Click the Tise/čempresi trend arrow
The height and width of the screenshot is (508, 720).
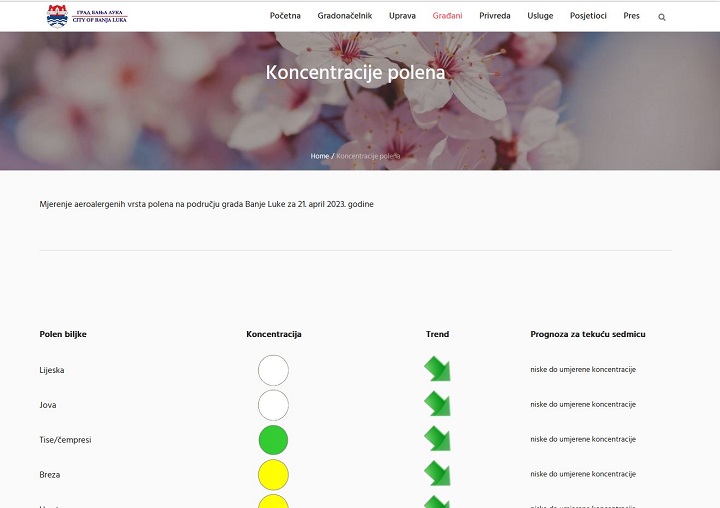pos(437,438)
